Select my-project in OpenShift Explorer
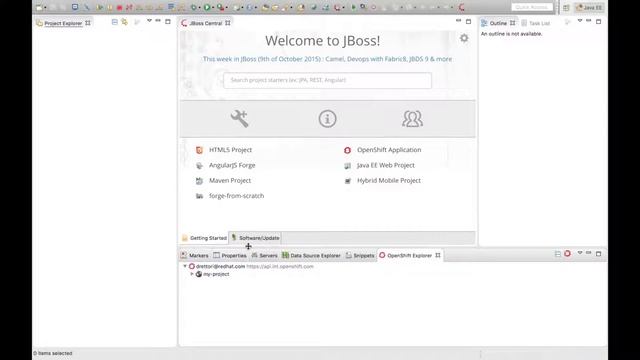 tap(216, 274)
